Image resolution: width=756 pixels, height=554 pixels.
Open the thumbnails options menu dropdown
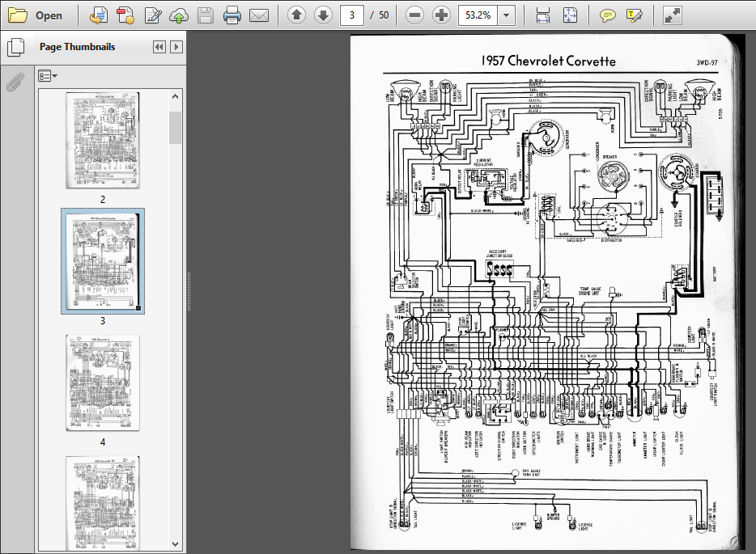pos(48,76)
